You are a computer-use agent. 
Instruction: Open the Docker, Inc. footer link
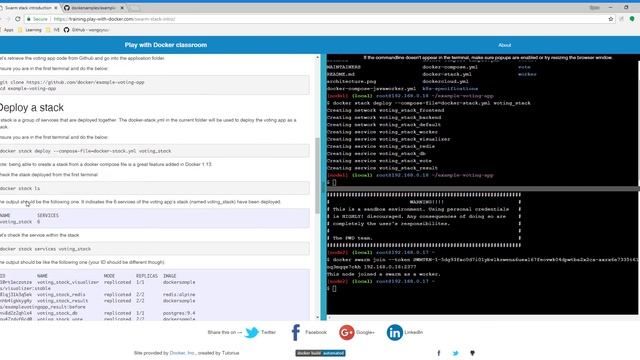pyautogui.click(x=182, y=353)
